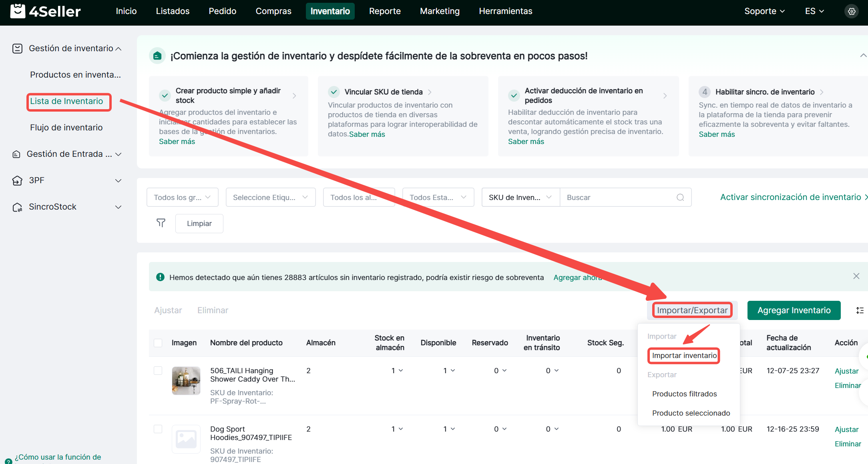Toggle the select-all header checkbox
The image size is (868, 464).
pyautogui.click(x=158, y=343)
